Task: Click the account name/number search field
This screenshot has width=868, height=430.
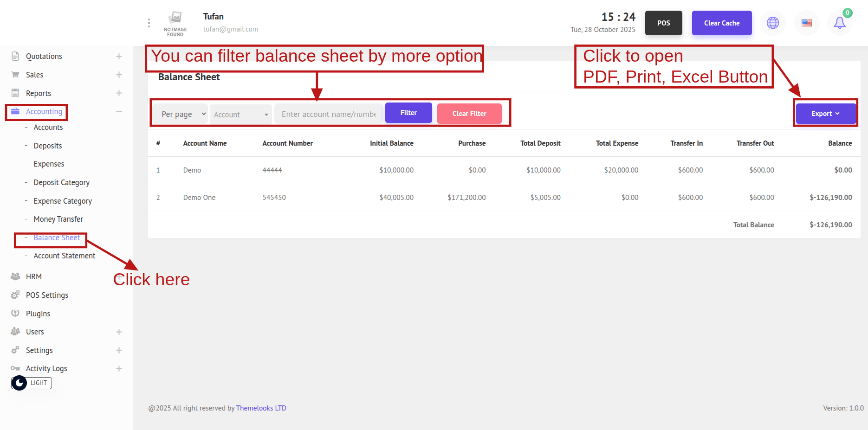Action: coord(329,114)
